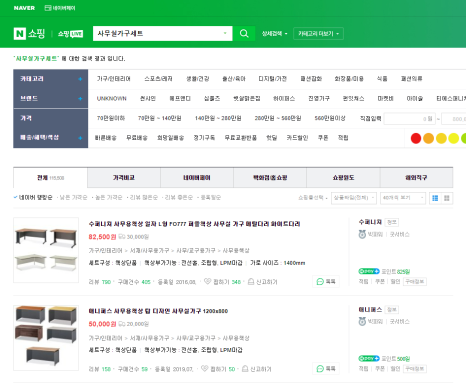Click the heart icon on the 82,500원 product
The height and width of the screenshot is (383, 466).
pos(207,281)
